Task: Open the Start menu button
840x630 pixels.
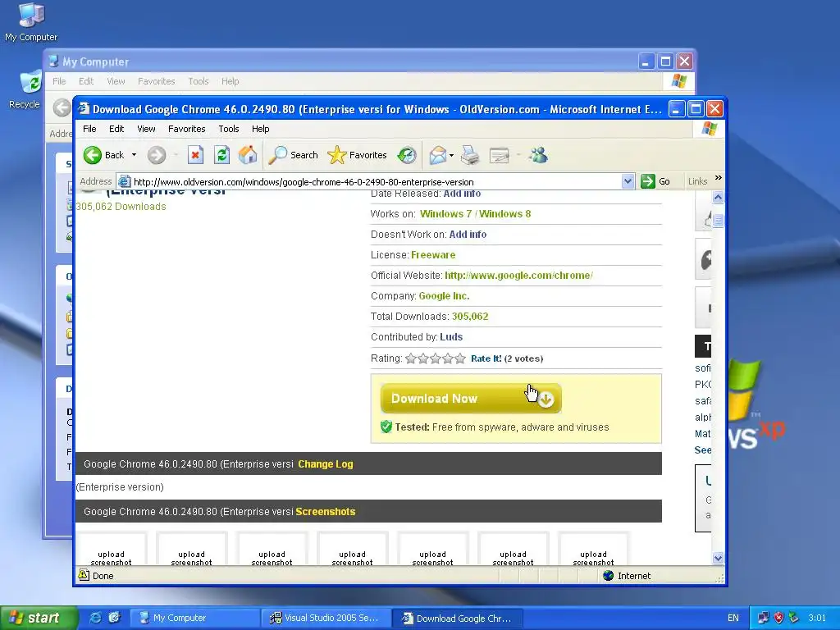Action: (39, 618)
